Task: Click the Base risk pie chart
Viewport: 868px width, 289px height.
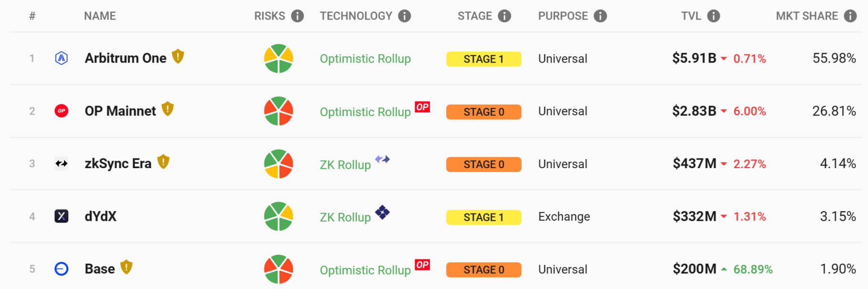Action: [x=279, y=269]
